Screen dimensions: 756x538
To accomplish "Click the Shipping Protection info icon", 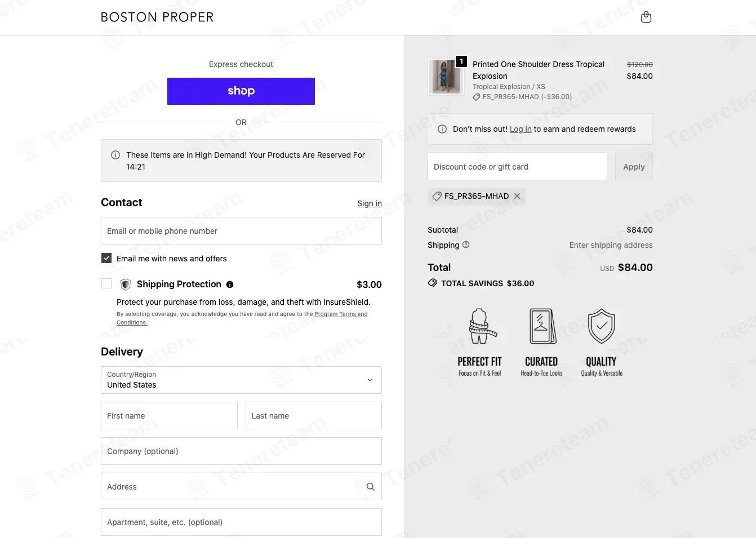I will coord(230,284).
